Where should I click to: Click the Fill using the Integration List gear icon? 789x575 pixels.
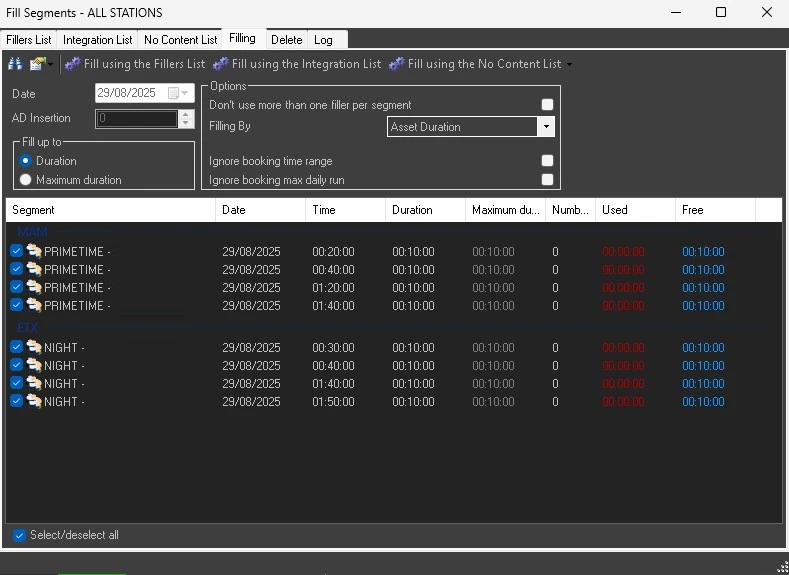[221, 64]
